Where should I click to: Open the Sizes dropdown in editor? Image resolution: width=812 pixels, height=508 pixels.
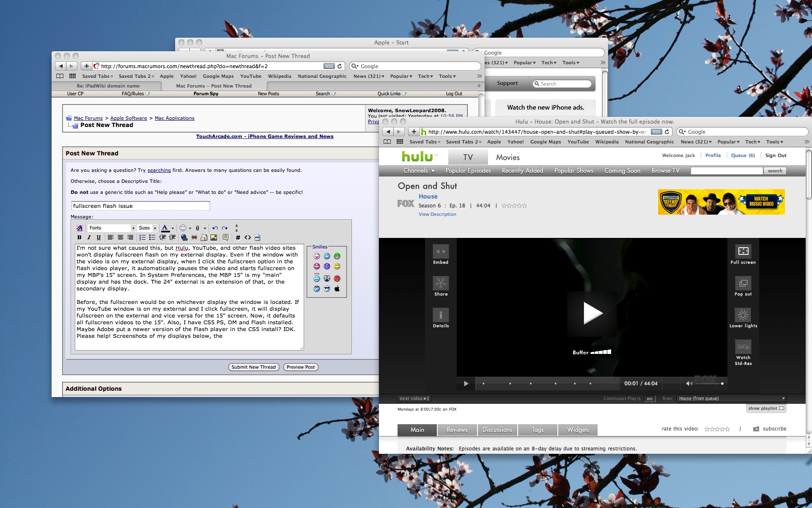tap(147, 228)
